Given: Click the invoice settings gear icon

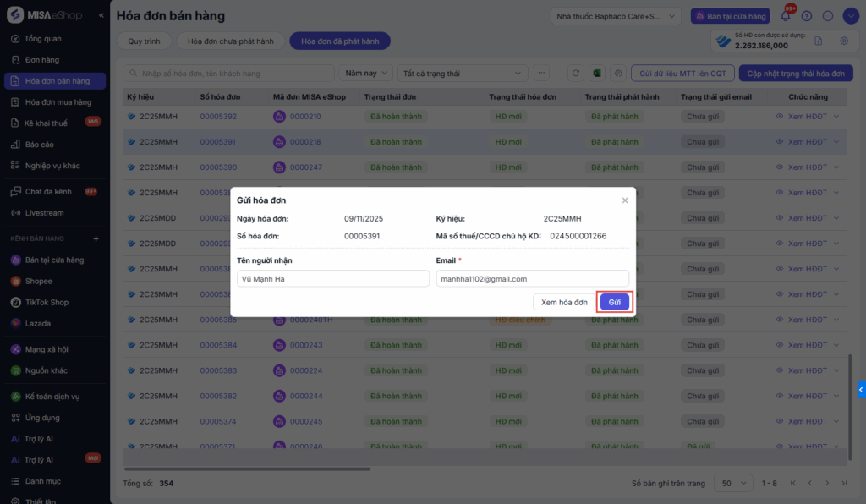Looking at the screenshot, I should (x=844, y=41).
